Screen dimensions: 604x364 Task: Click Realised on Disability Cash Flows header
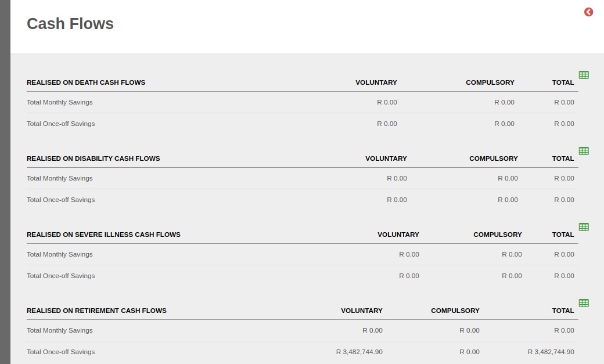[94, 158]
